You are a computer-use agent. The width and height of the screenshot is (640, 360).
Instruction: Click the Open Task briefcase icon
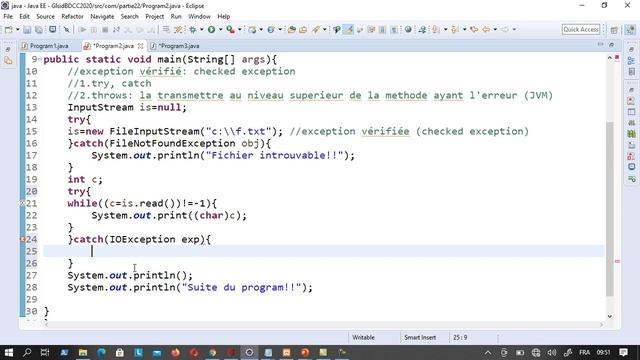(x=303, y=29)
